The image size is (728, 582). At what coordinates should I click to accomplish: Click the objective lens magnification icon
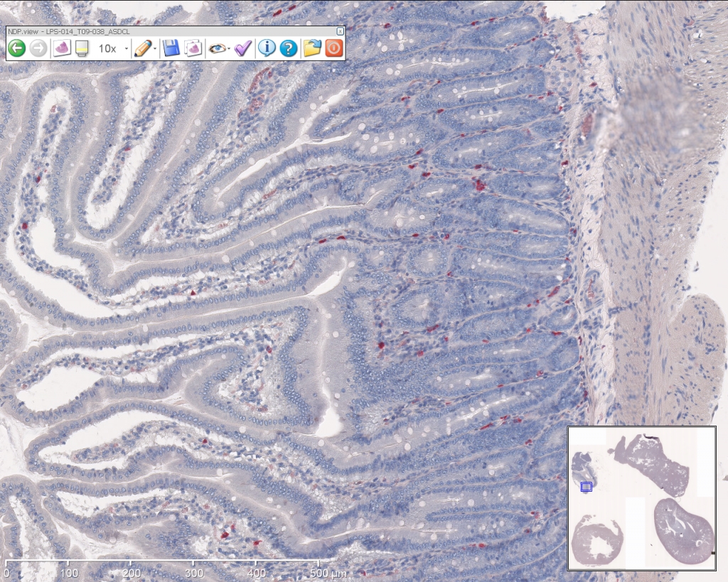(x=82, y=48)
